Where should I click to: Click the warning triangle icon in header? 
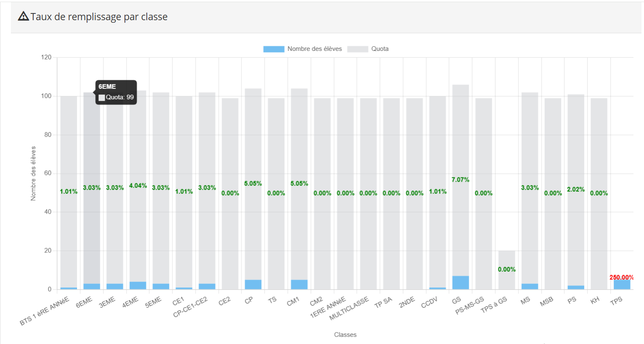(x=24, y=16)
